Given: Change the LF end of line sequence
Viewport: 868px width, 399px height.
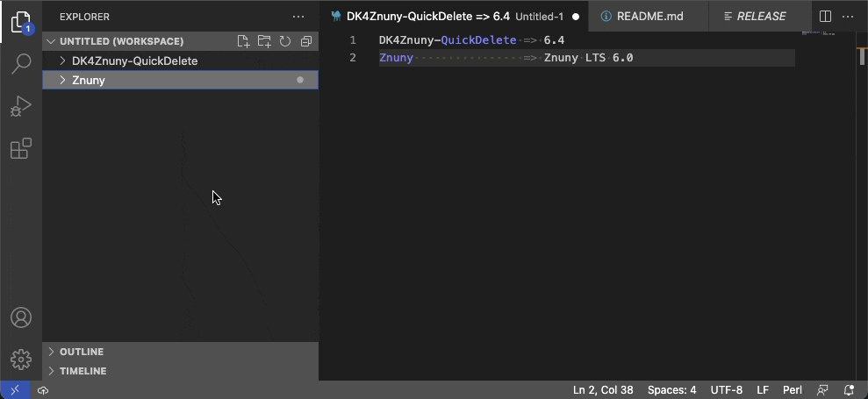Looking at the screenshot, I should coord(763,390).
